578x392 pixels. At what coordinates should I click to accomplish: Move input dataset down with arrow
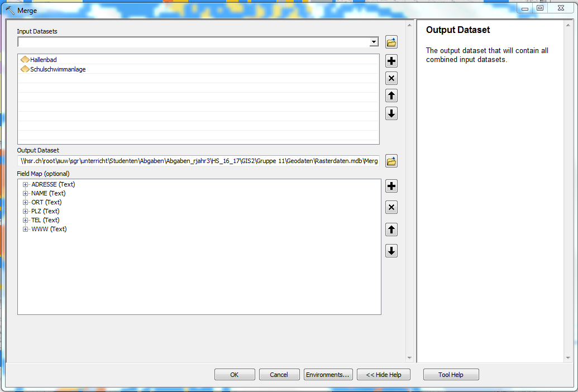click(391, 113)
